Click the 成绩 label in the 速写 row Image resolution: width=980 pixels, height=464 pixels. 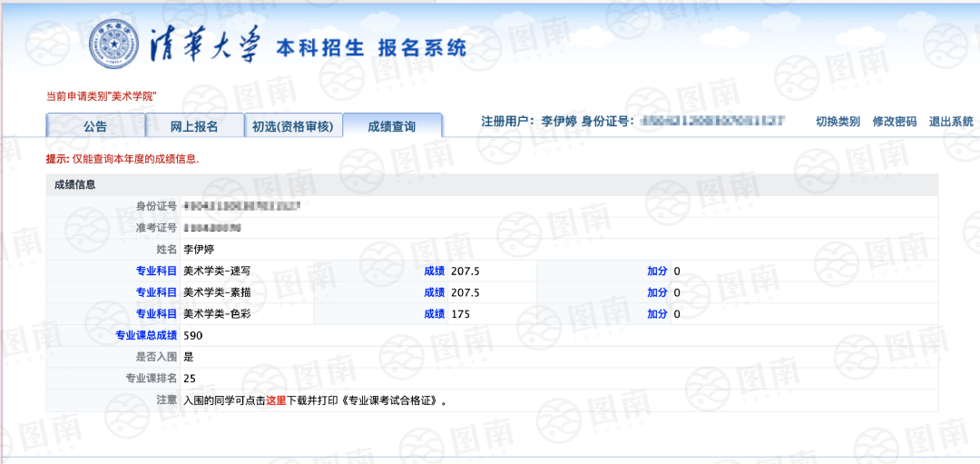tap(435, 271)
